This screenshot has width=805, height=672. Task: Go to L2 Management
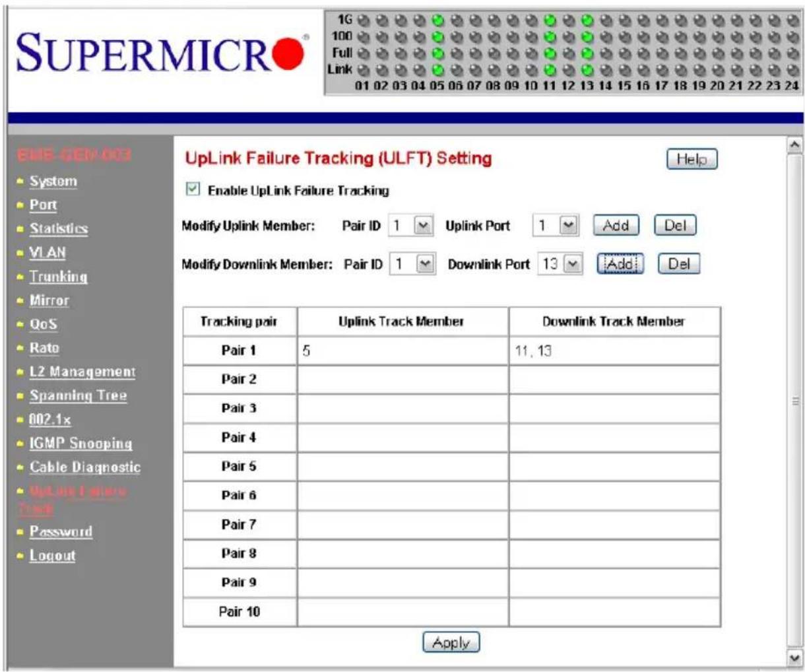[82, 372]
